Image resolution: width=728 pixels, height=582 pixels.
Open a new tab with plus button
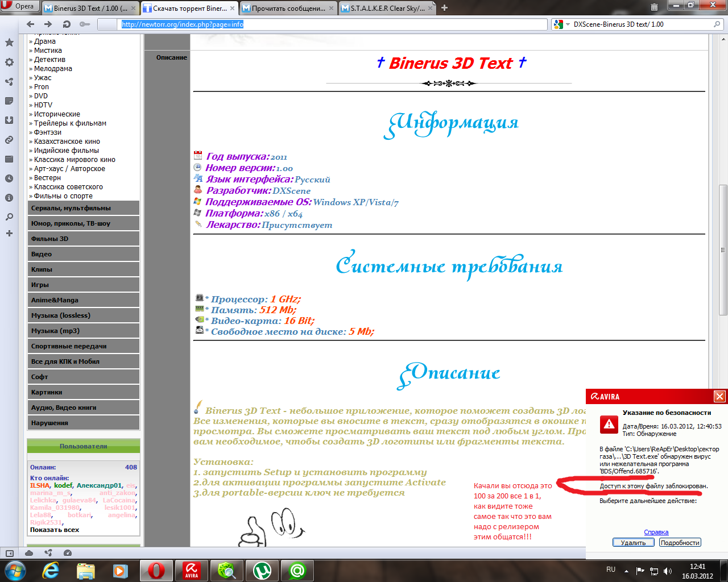point(444,8)
